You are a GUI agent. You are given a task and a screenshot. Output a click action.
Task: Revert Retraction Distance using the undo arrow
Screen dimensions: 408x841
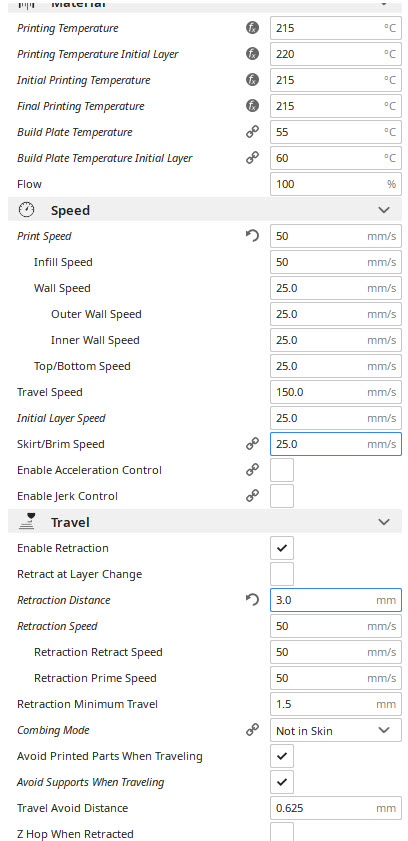pyautogui.click(x=252, y=600)
